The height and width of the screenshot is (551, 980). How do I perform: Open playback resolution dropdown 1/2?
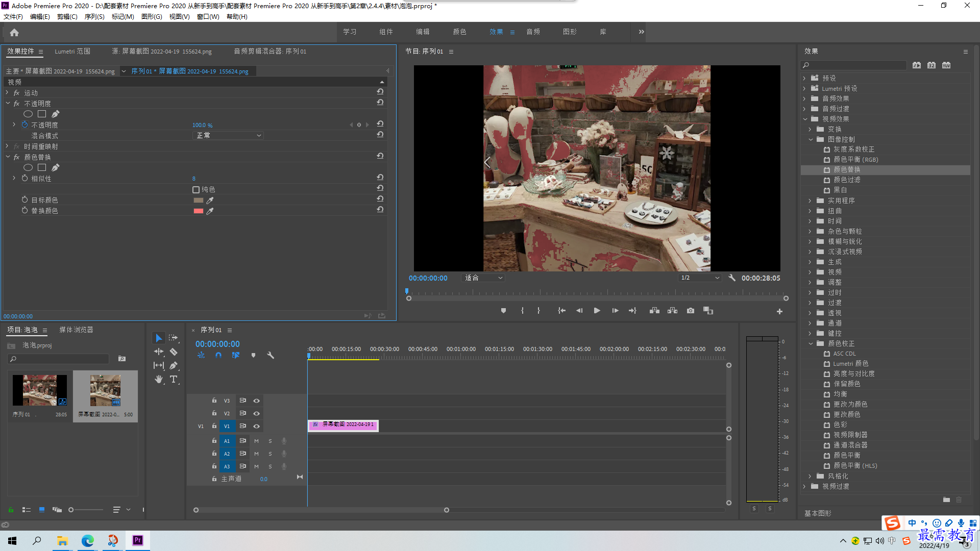[x=700, y=278]
